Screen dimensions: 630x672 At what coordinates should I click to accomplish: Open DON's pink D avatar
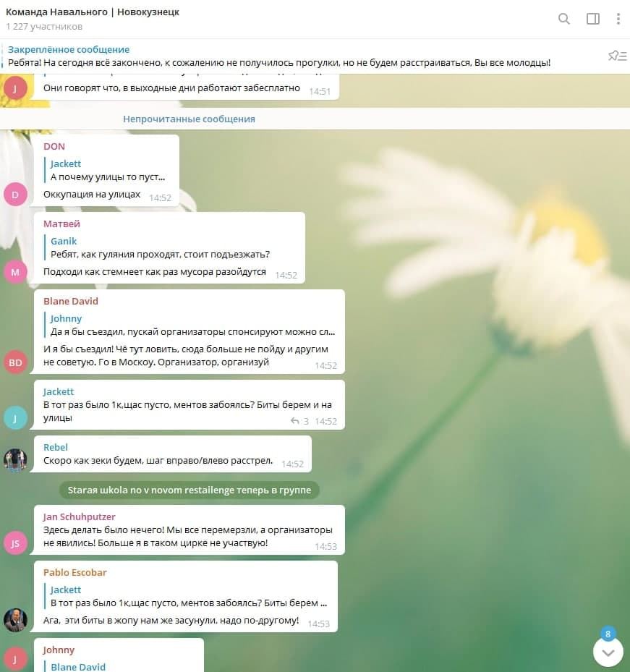click(x=15, y=194)
